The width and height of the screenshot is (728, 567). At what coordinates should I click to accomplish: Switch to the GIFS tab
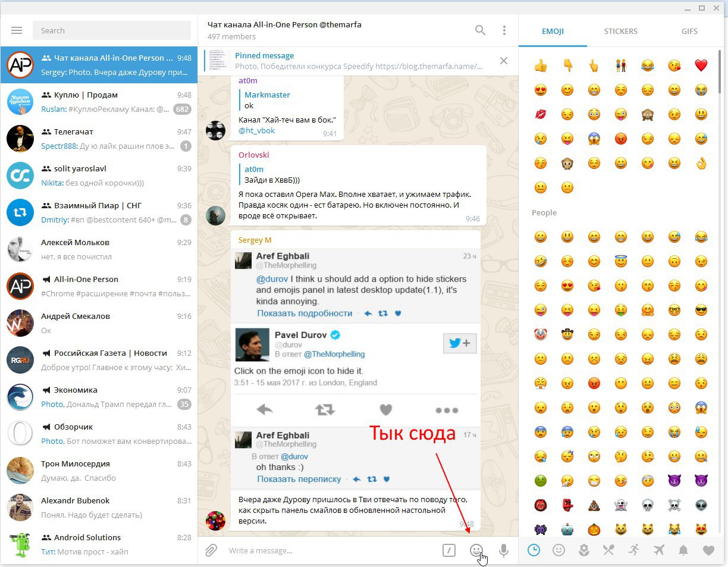[x=689, y=32]
